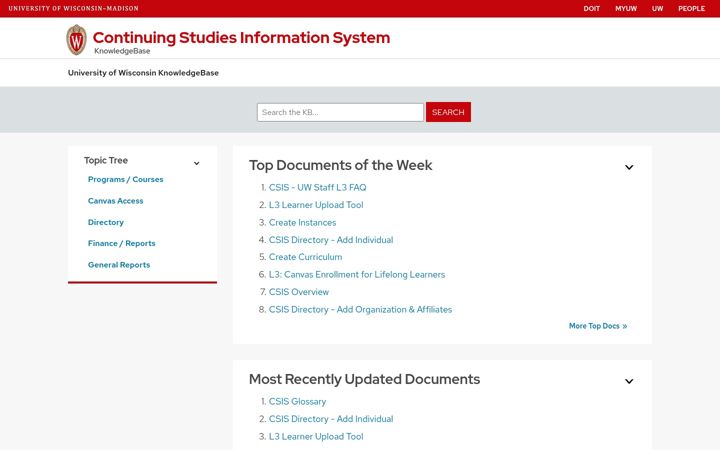Open CSIS Overview document
Image resolution: width=720 pixels, height=450 pixels.
[299, 292]
